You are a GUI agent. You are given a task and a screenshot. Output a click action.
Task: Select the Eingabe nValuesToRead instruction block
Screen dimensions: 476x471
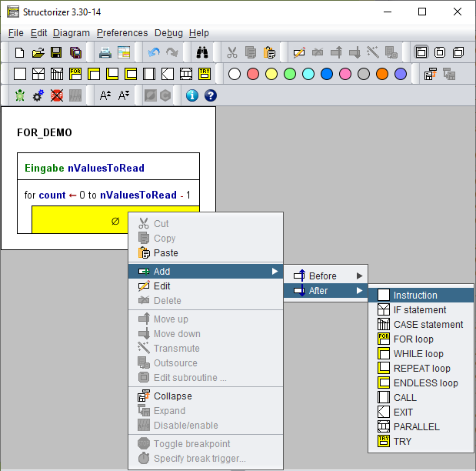(x=108, y=166)
